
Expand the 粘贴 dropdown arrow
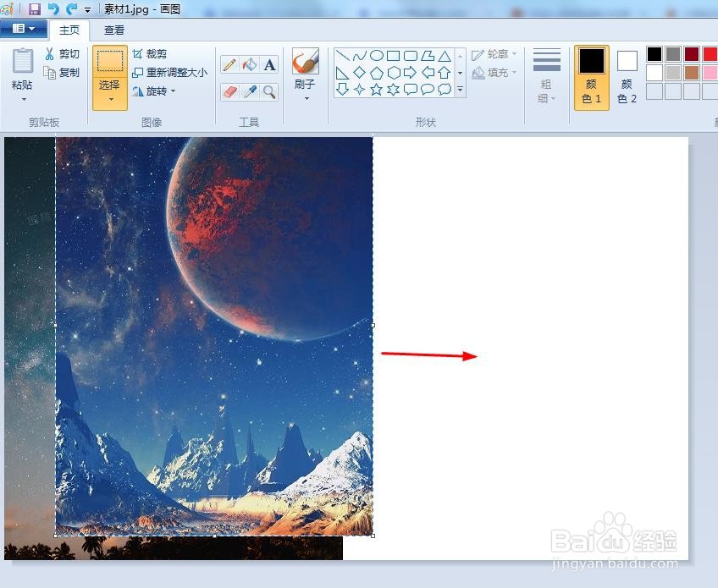24,99
